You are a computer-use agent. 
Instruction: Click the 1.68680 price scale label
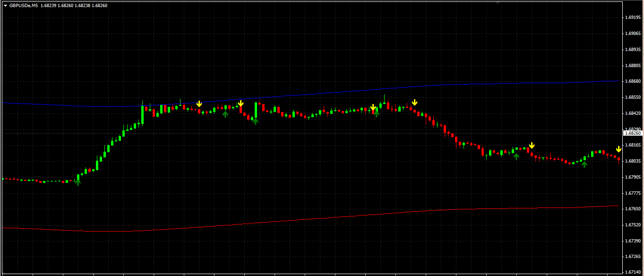click(x=632, y=81)
